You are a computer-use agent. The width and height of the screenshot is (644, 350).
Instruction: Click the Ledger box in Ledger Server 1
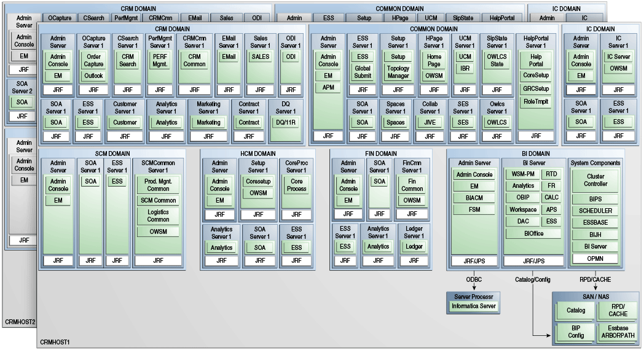(x=414, y=247)
